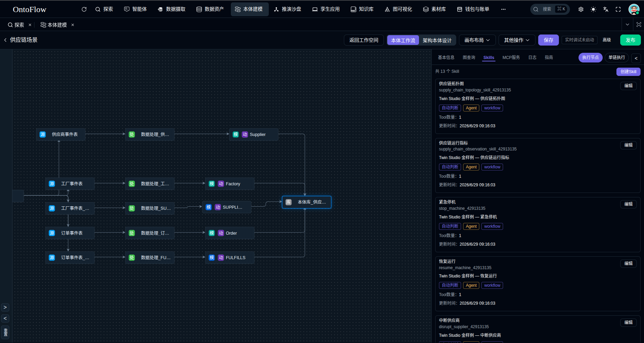Open the 推演沙盘 navigation item
Viewport: 644px width, 343px height.
pos(287,9)
